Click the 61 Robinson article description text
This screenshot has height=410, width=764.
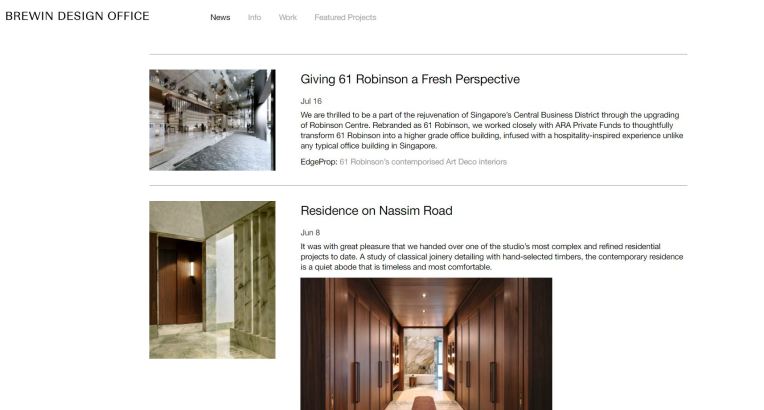(x=492, y=130)
